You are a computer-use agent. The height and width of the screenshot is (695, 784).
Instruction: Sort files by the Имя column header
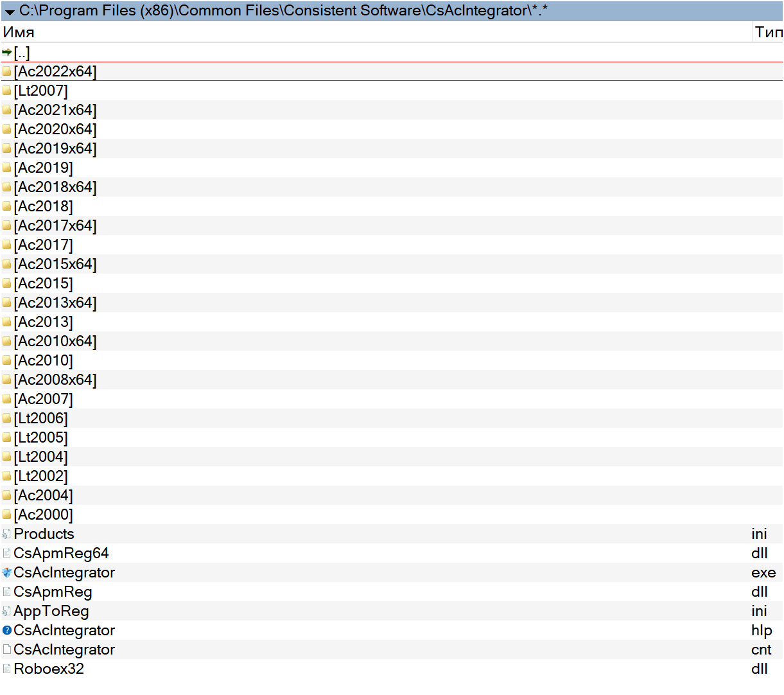pyautogui.click(x=19, y=32)
